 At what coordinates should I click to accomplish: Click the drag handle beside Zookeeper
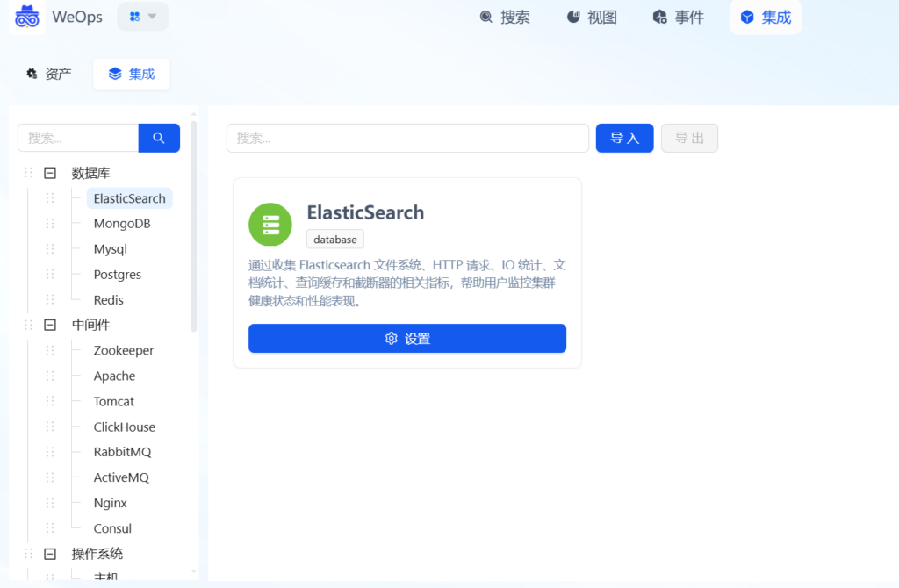tap(50, 350)
